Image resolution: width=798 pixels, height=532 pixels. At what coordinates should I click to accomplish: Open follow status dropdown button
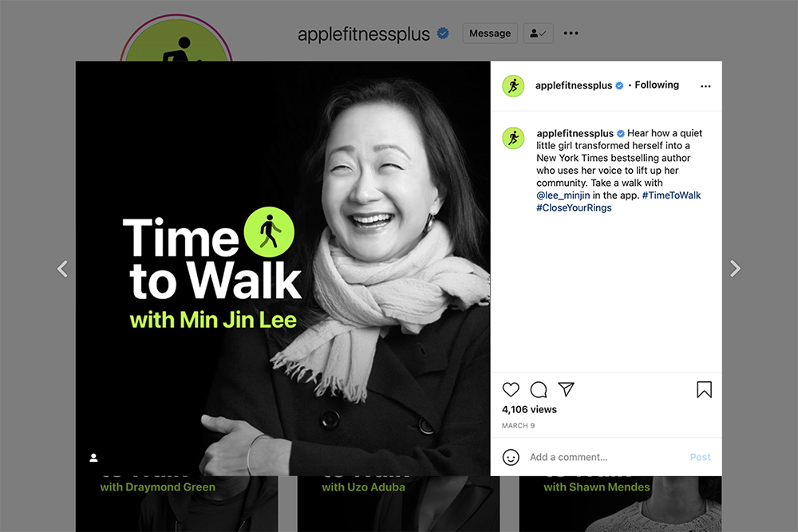point(538,33)
